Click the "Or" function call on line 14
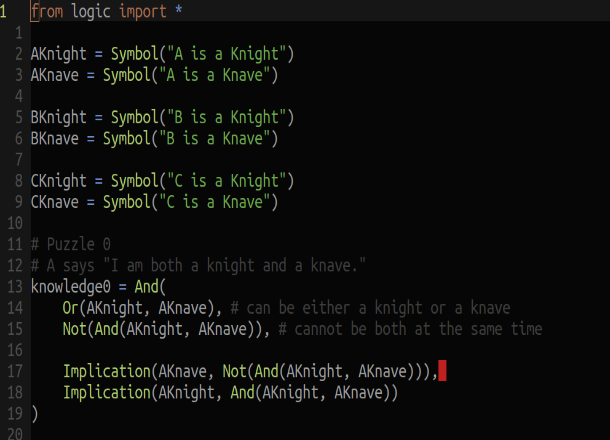The height and width of the screenshot is (440, 610). point(70,308)
